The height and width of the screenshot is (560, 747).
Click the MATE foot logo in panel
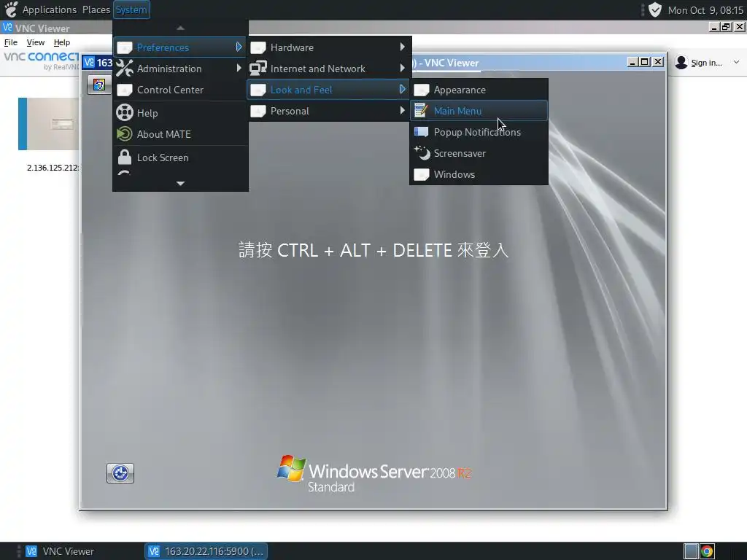[11, 9]
